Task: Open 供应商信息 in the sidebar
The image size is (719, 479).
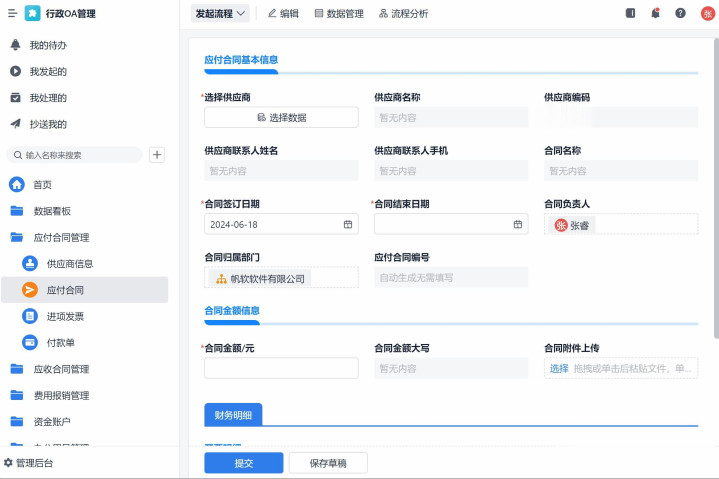Action: click(x=70, y=263)
